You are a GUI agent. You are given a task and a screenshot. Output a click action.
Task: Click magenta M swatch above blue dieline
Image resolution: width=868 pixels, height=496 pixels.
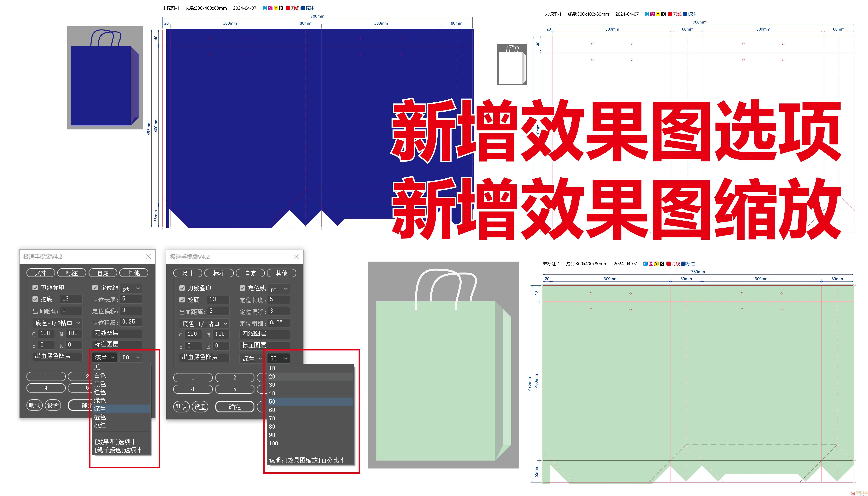pyautogui.click(x=270, y=8)
